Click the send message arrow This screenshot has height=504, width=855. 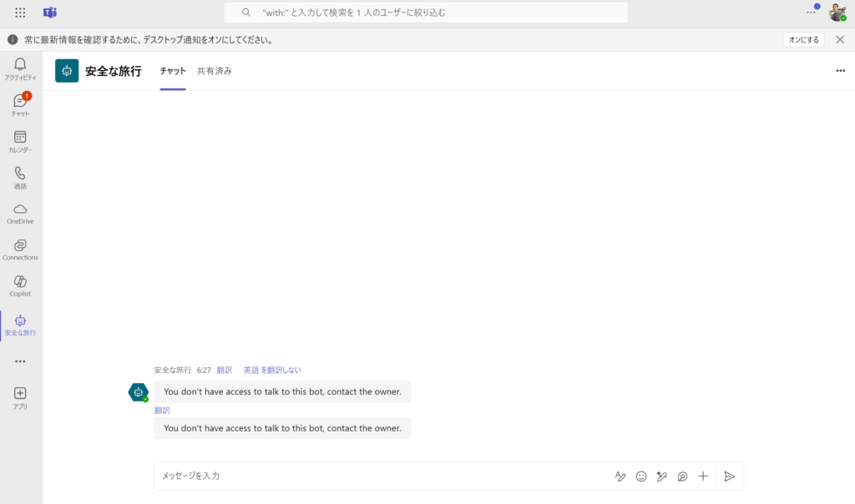pos(729,476)
